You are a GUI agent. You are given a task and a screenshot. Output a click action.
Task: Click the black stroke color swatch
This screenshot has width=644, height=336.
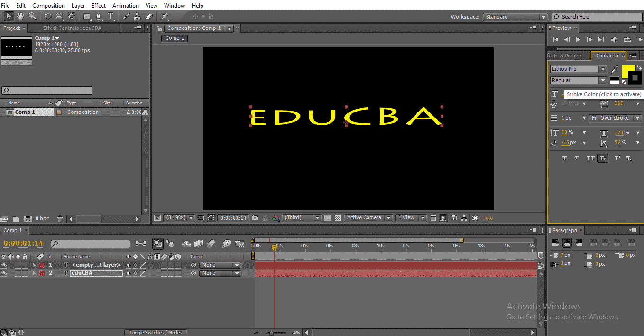point(635,78)
